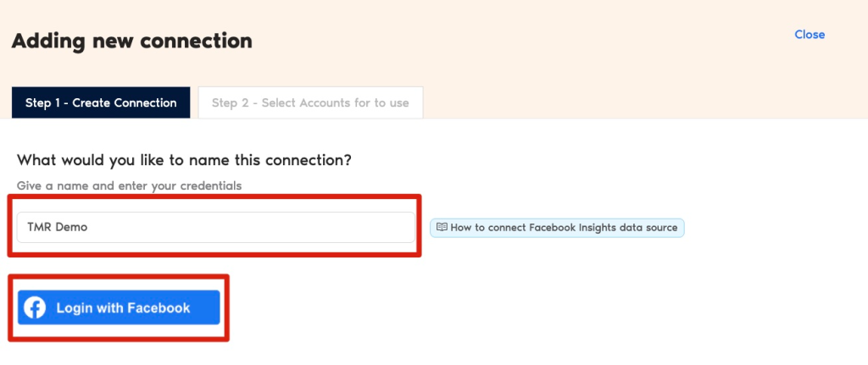
Task: Start Facebook authentication via blue login button
Action: tap(119, 307)
